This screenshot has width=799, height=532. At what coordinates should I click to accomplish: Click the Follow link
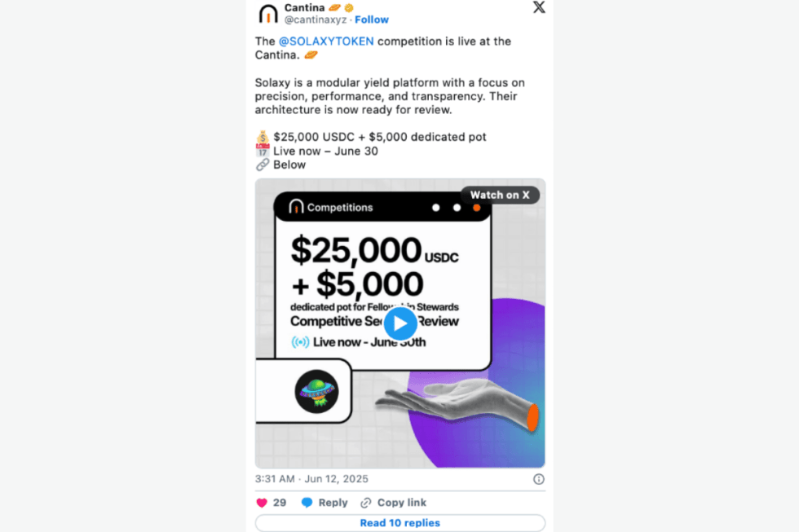point(372,20)
